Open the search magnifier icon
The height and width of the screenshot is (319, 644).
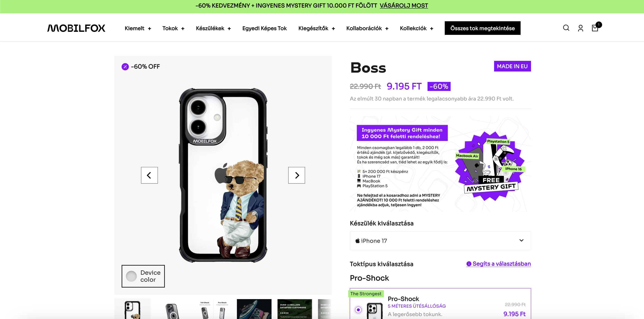tap(566, 28)
